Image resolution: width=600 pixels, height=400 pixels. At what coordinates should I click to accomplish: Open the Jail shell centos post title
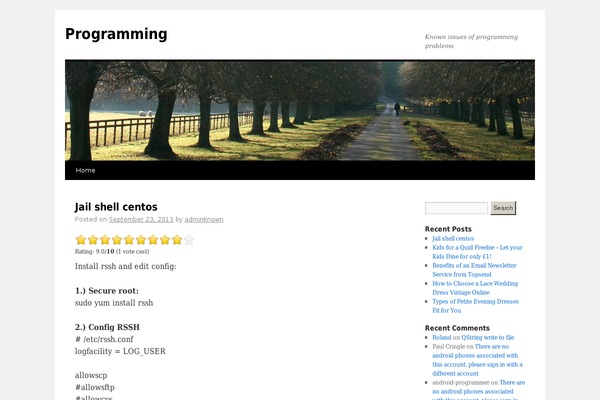(116, 207)
